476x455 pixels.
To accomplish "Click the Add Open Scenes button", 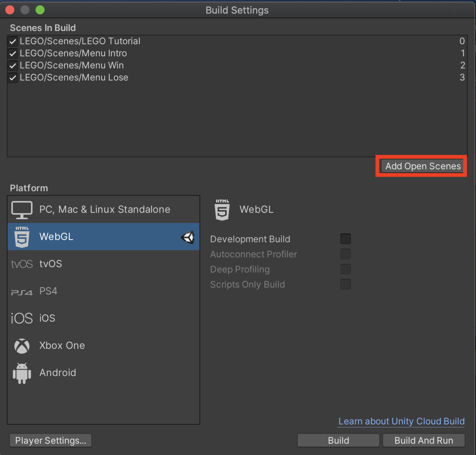I will 422,166.
